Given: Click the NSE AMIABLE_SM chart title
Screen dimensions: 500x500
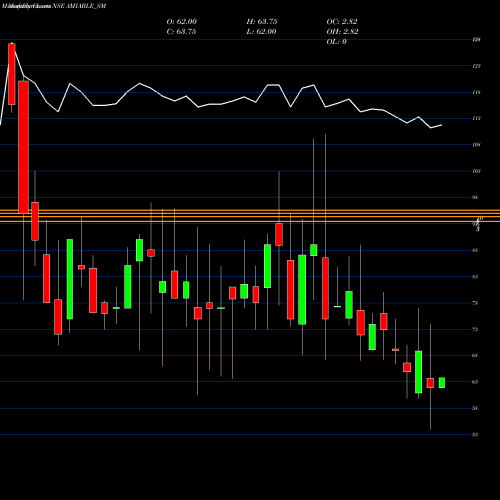Looking at the screenshot, I should [79, 6].
